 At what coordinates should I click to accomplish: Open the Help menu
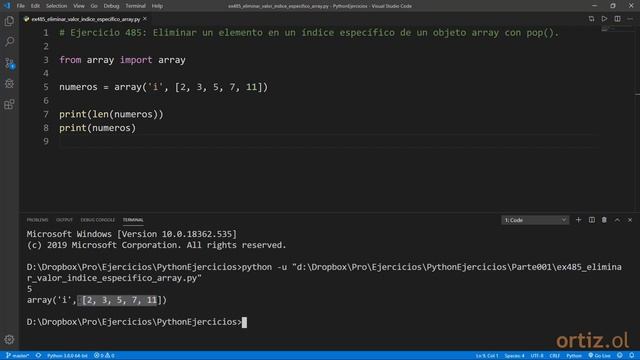coord(157,6)
